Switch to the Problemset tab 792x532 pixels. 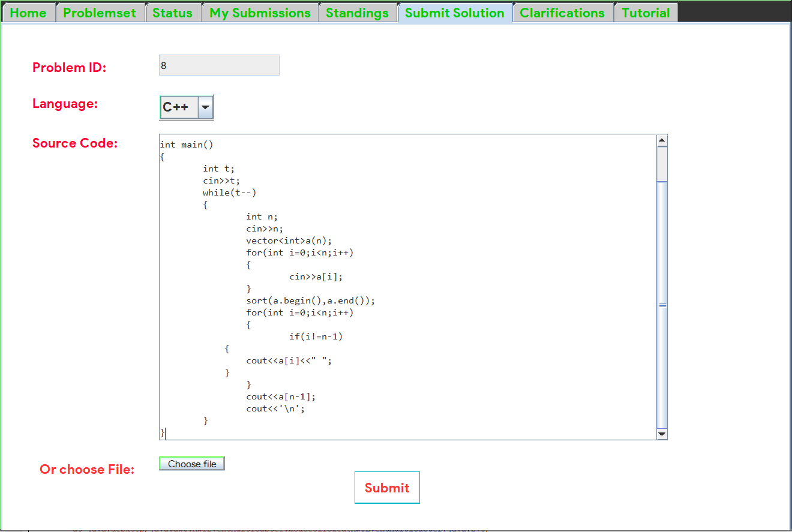(100, 13)
